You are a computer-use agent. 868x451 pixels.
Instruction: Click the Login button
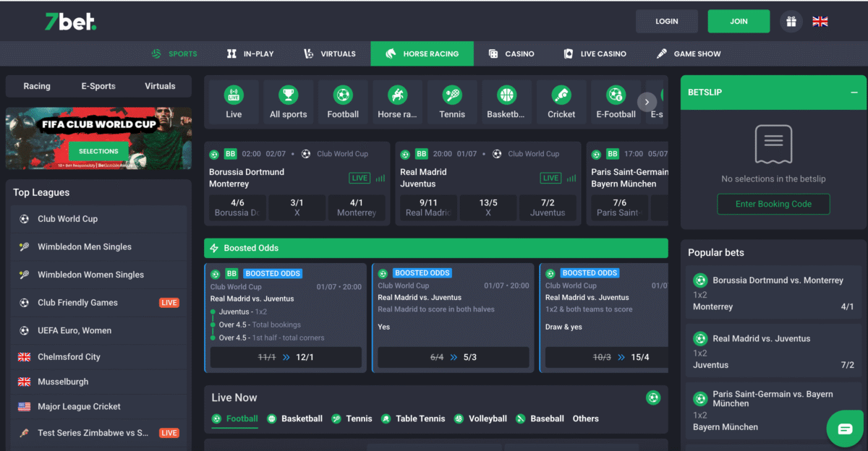667,22
